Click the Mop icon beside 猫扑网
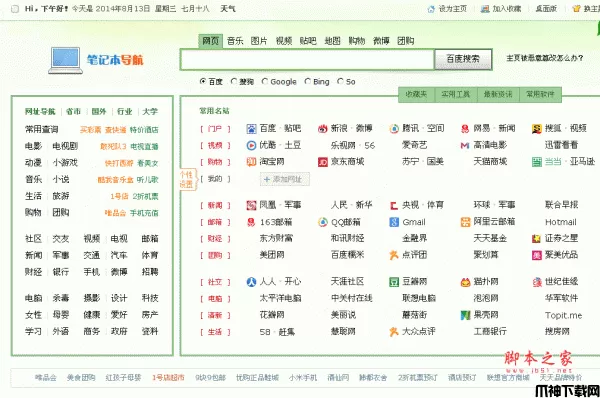 click(x=465, y=282)
